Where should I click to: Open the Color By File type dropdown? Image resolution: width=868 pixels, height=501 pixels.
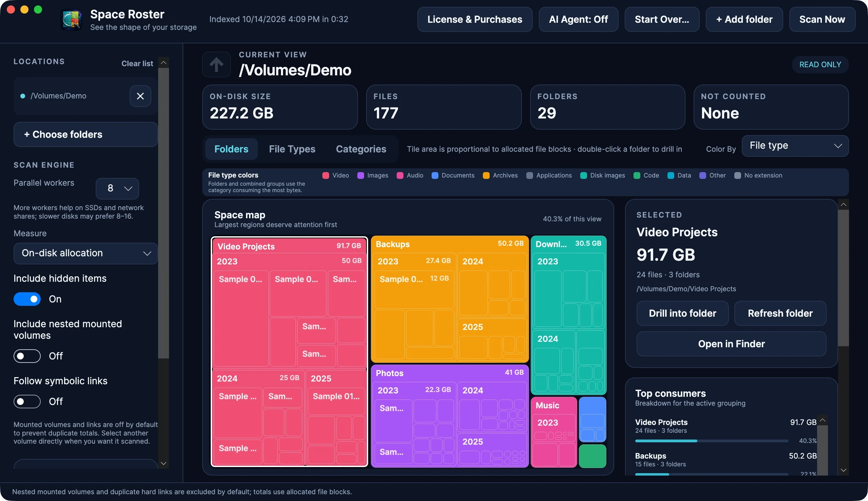tap(795, 146)
